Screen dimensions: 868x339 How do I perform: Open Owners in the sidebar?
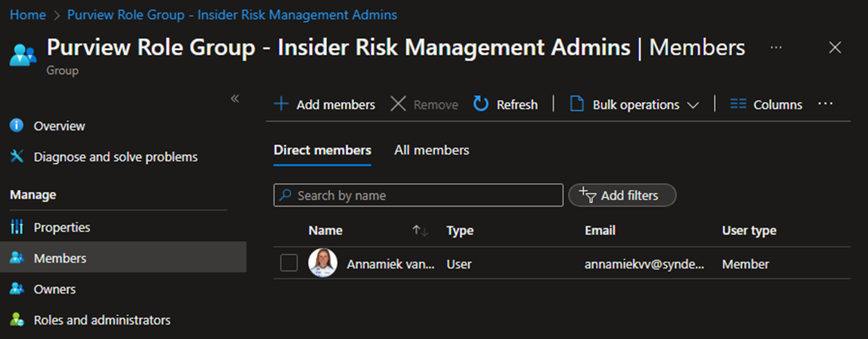(x=55, y=289)
